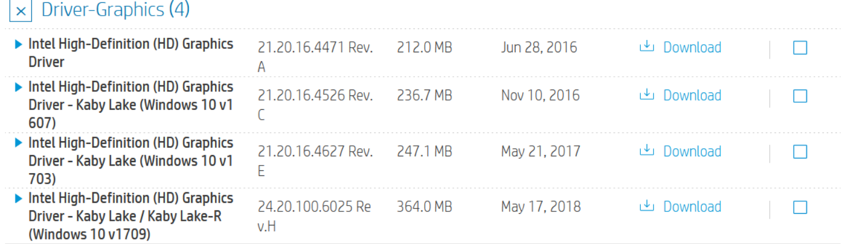Image resolution: width=868 pixels, height=244 pixels.
Task: Click download tray icon for 24.20.100.6025 driver
Action: [x=647, y=206]
